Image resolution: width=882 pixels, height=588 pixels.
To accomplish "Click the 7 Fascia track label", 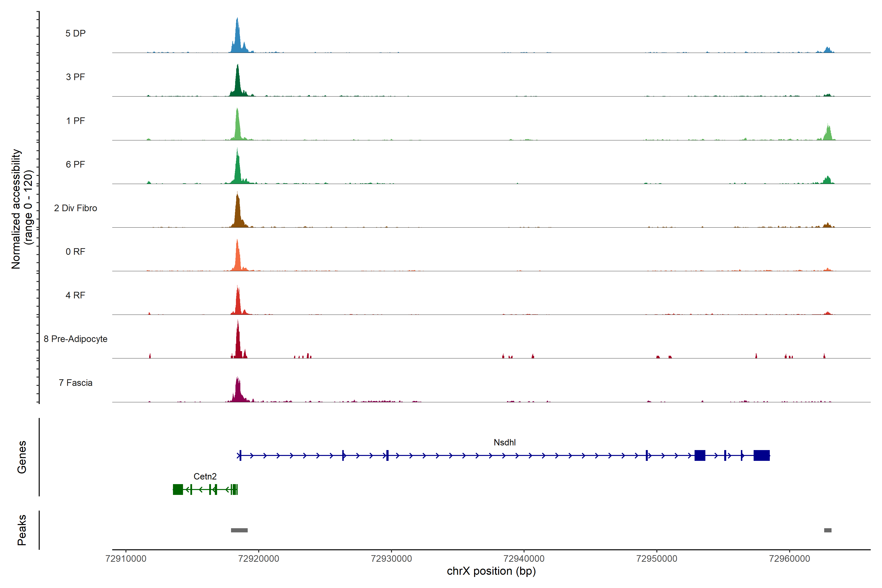I will pyautogui.click(x=75, y=383).
